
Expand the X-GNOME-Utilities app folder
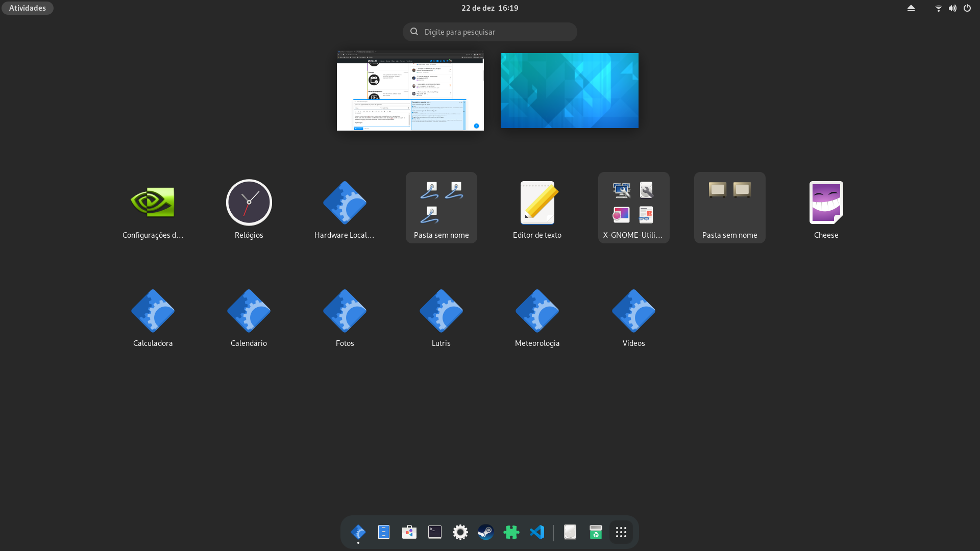pyautogui.click(x=633, y=207)
